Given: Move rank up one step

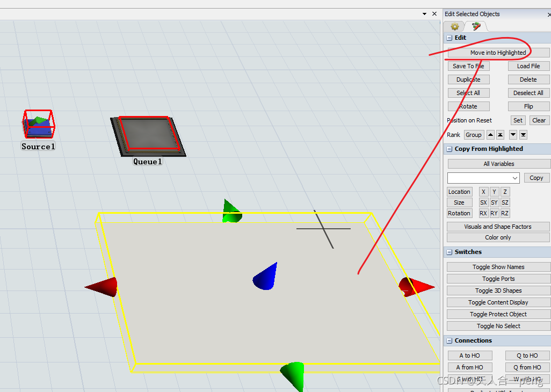Looking at the screenshot, I should [x=490, y=135].
